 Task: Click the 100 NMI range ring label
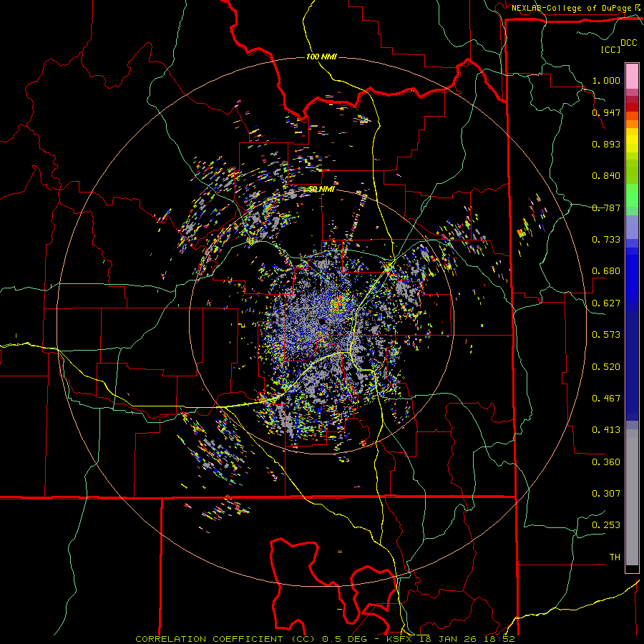click(321, 57)
